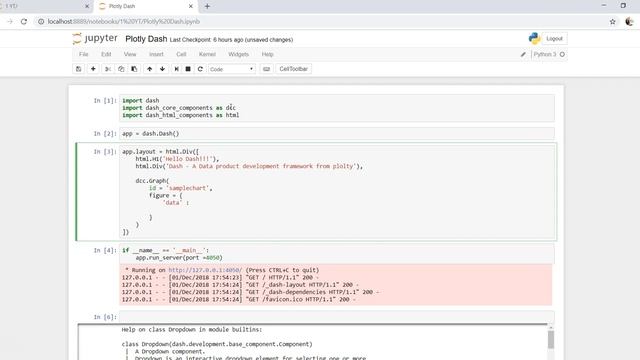Open the command palette keyboard icon
The image size is (640, 360).
coord(267,69)
